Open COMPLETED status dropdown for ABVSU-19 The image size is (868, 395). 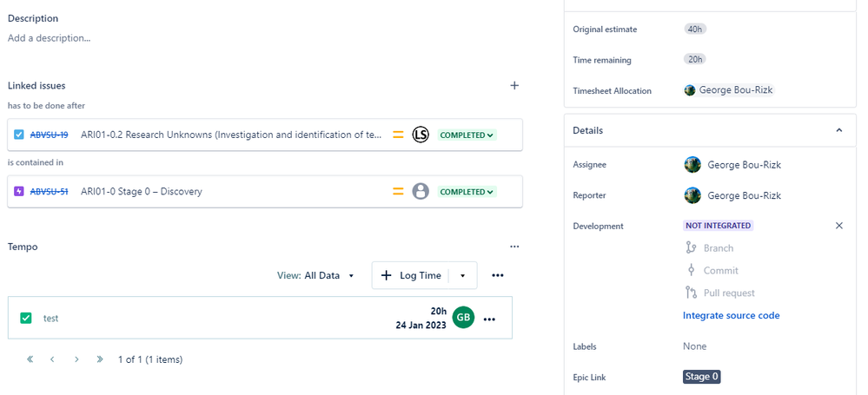(x=467, y=135)
